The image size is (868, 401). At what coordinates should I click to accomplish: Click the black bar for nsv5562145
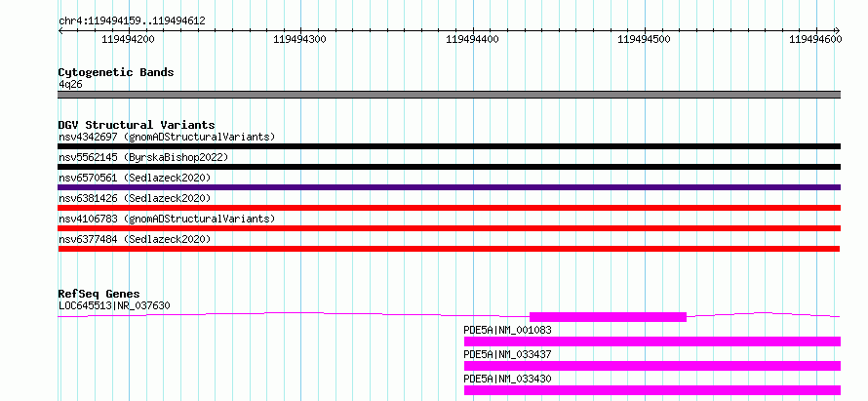pyautogui.click(x=449, y=167)
